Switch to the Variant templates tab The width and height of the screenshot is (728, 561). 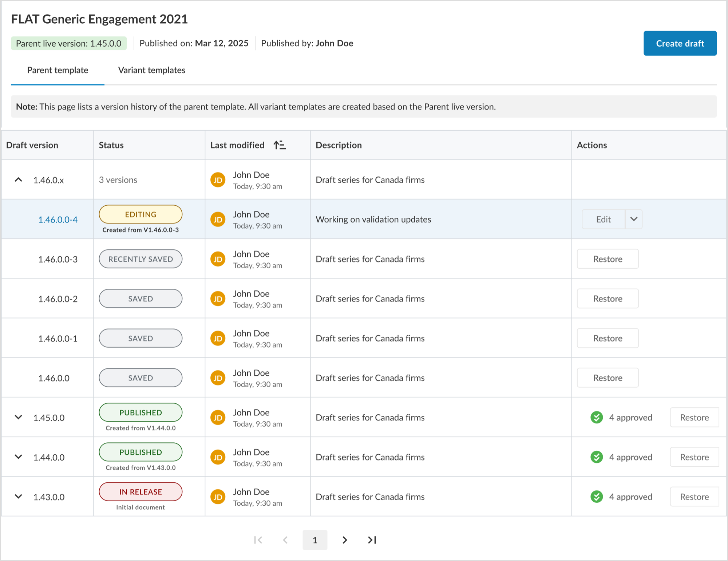[152, 70]
